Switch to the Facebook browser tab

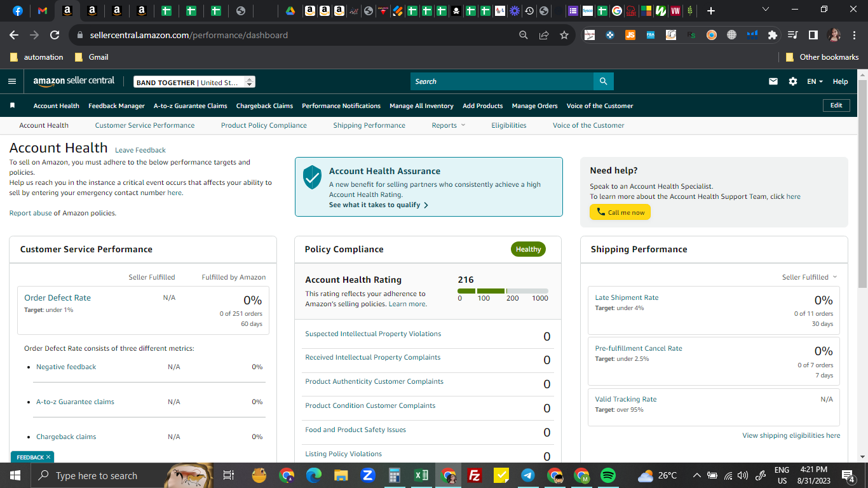[x=18, y=11]
